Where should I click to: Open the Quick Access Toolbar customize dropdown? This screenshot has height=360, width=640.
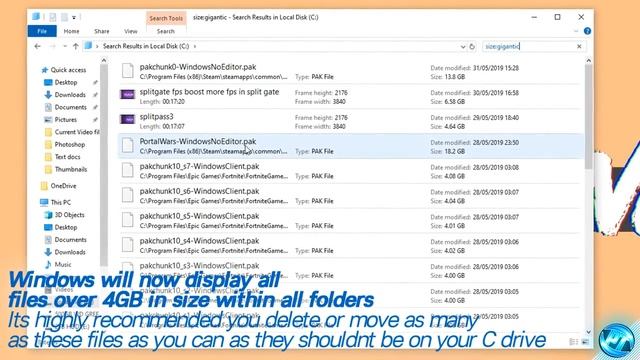pyautogui.click(x=74, y=18)
